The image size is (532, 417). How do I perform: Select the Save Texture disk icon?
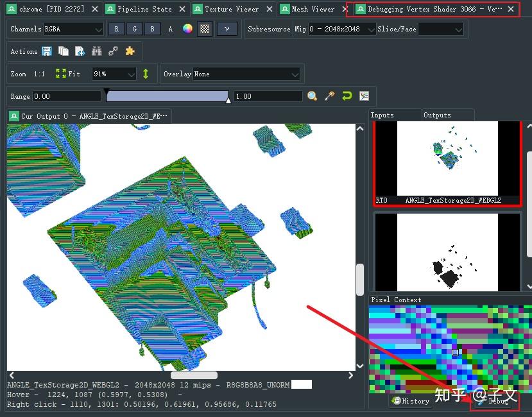click(x=47, y=51)
